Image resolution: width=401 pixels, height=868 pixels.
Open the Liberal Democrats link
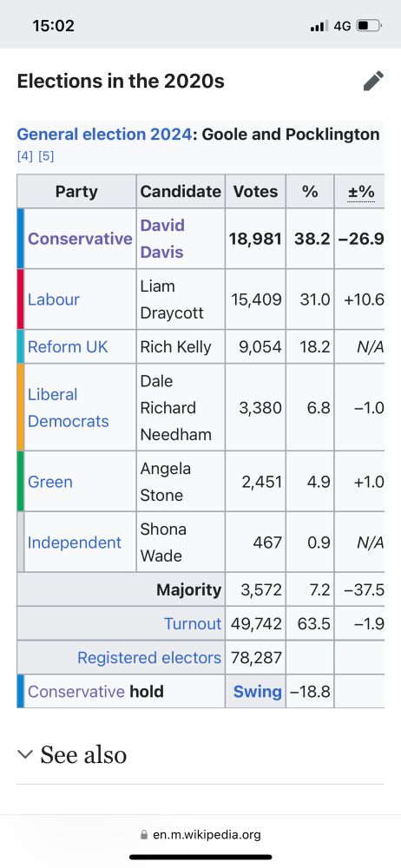68,408
